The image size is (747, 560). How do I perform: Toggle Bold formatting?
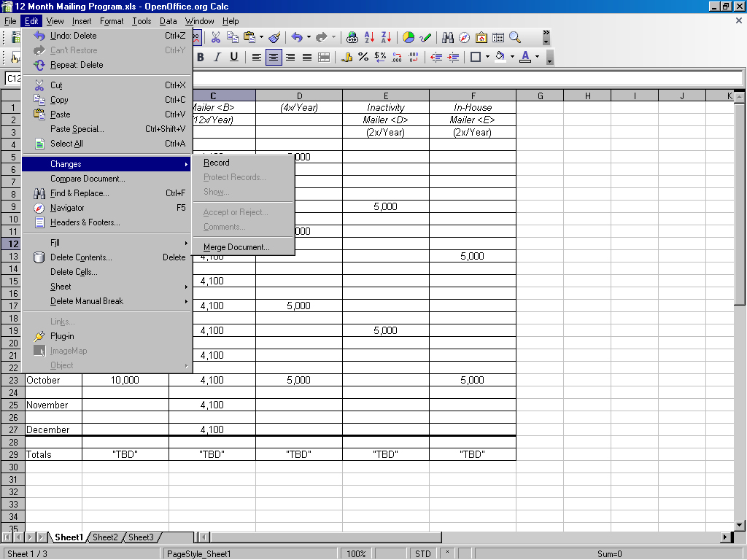point(200,57)
